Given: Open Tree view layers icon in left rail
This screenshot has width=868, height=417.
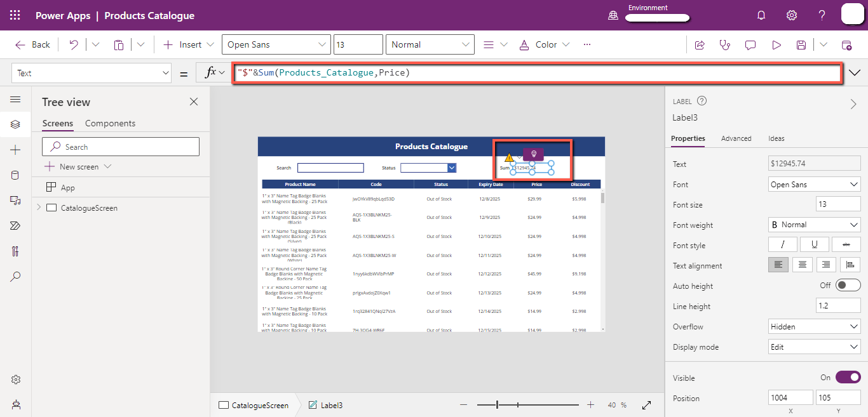Looking at the screenshot, I should [15, 124].
